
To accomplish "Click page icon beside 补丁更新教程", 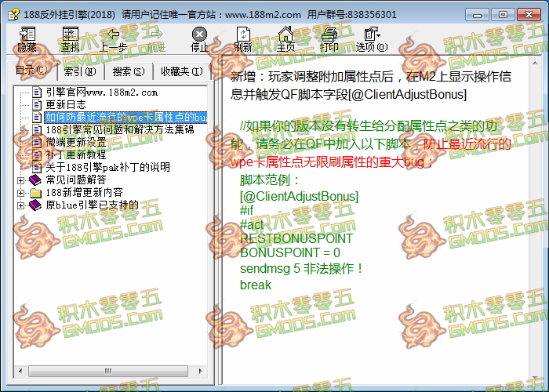I will coord(37,154).
